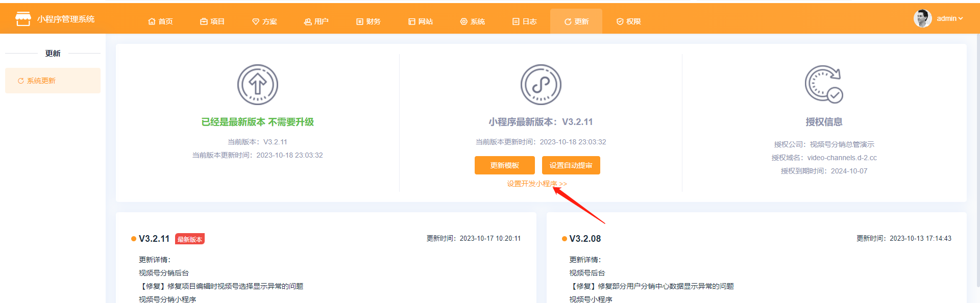Click the admin username label
The height and width of the screenshot is (303, 980).
(946, 18)
